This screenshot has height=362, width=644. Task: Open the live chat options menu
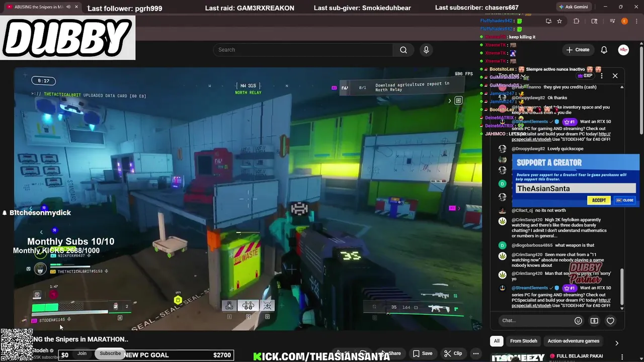[602, 76]
